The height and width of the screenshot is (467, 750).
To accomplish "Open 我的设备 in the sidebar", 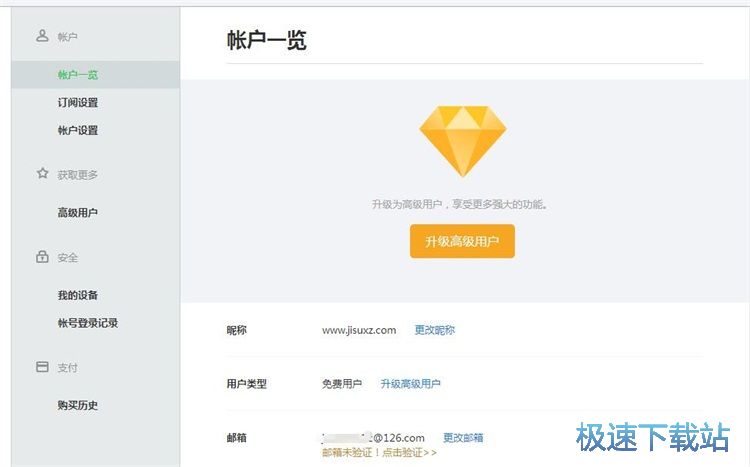I will 78,295.
